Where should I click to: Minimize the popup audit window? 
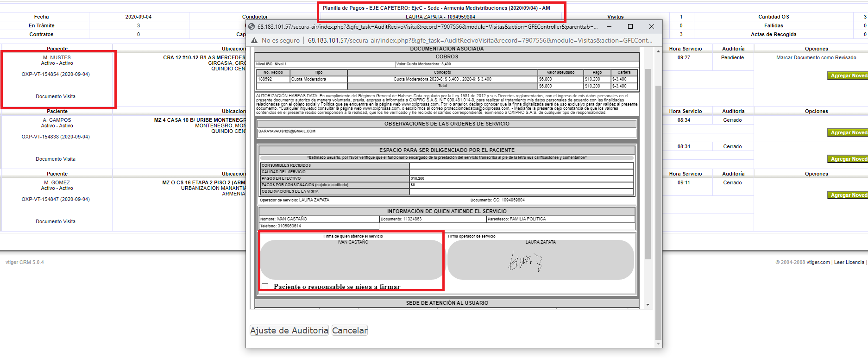point(609,26)
